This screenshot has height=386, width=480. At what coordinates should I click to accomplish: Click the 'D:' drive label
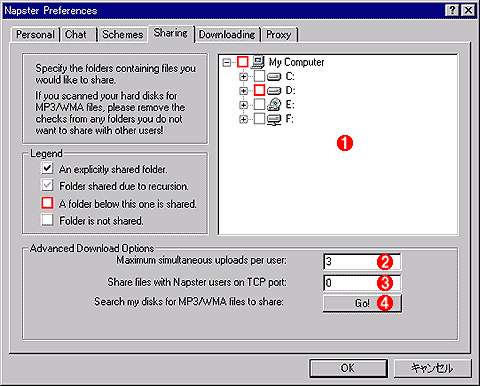pos(290,91)
